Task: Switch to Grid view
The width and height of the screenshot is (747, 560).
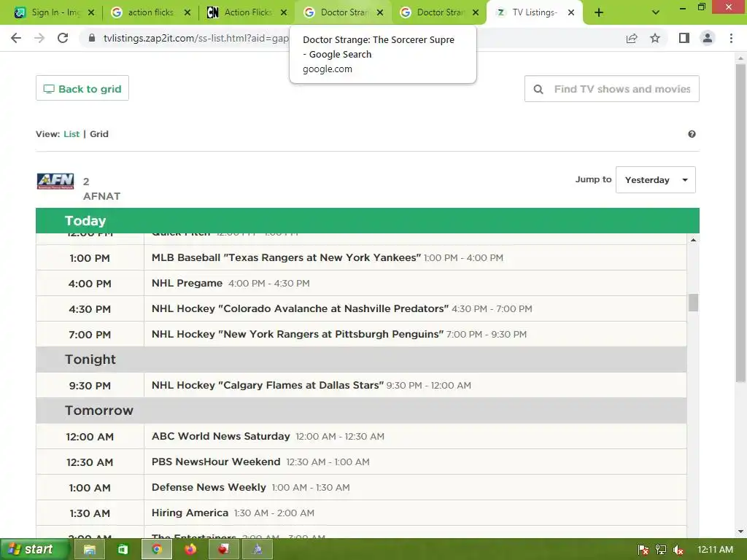Action: point(99,134)
